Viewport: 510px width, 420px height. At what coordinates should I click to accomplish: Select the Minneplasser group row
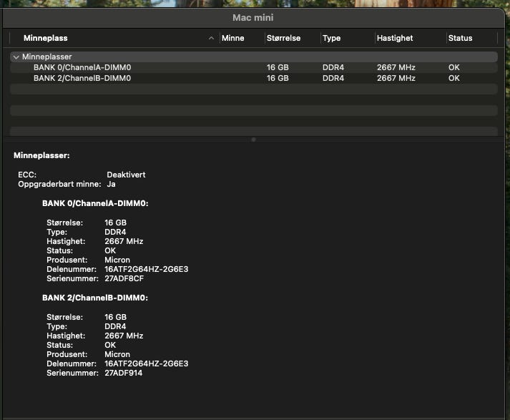click(x=254, y=57)
